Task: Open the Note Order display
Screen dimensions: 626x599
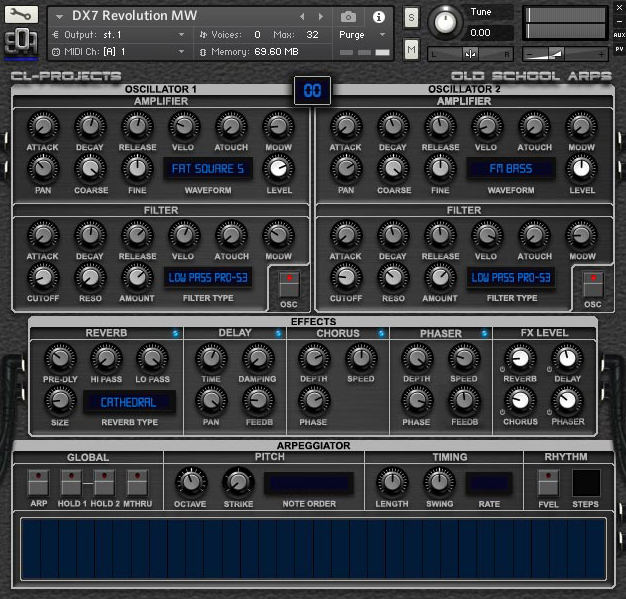Action: (x=309, y=483)
